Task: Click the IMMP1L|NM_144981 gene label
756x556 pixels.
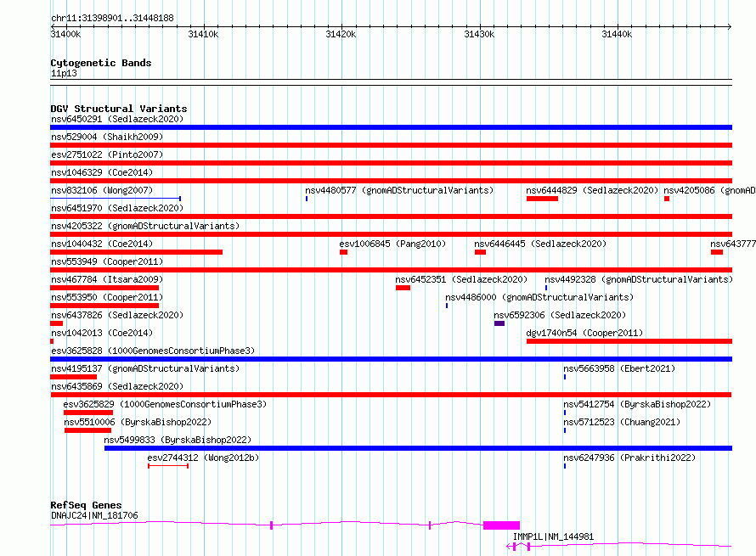Action: [x=553, y=536]
